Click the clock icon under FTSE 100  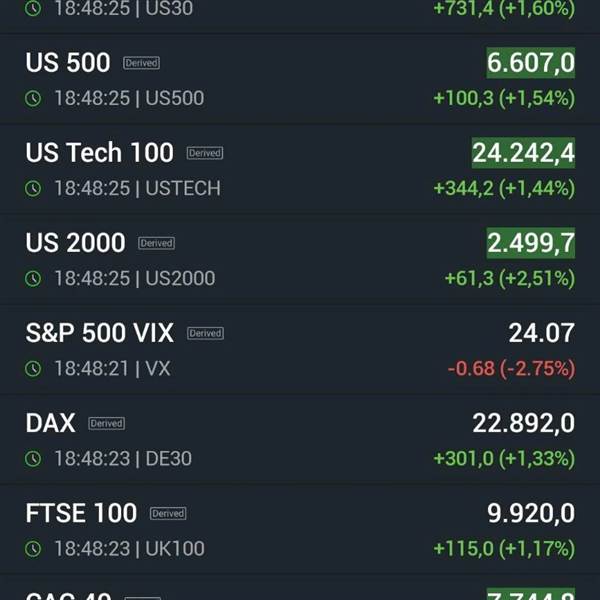coord(33,548)
